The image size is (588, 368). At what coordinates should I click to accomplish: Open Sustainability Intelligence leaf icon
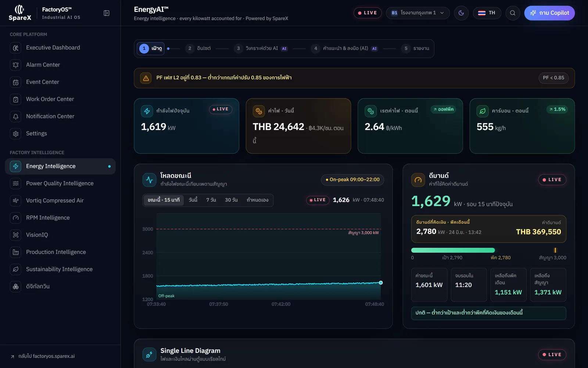pyautogui.click(x=16, y=269)
